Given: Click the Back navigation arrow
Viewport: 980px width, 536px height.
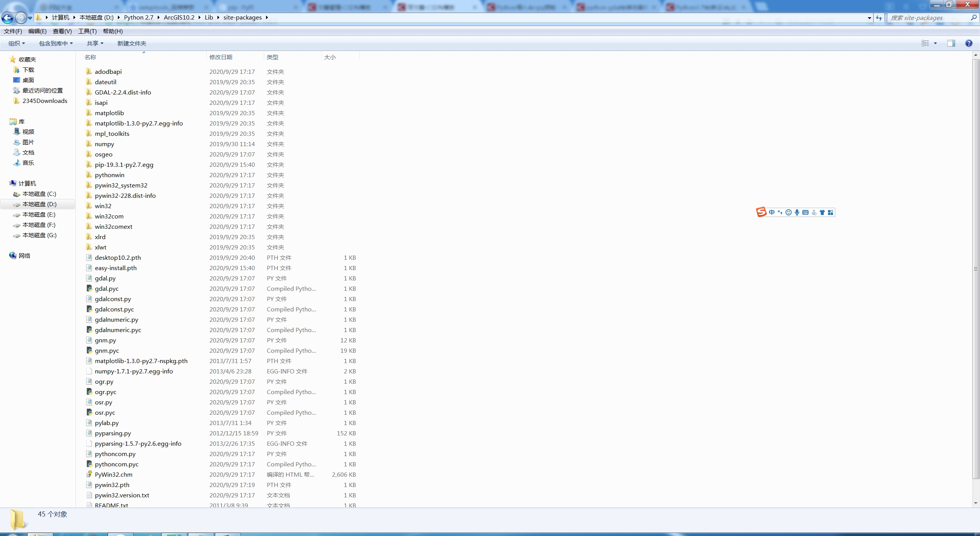Looking at the screenshot, I should [7, 18].
